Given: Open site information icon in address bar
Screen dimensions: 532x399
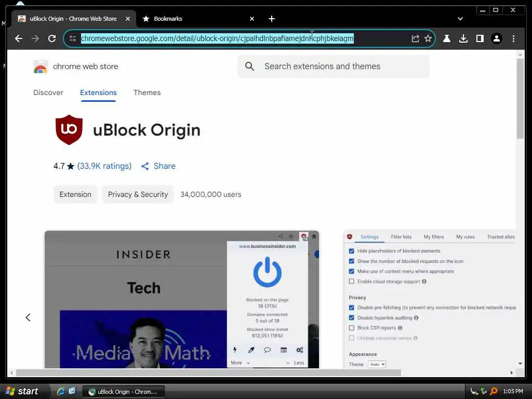Looking at the screenshot, I should tap(73, 38).
